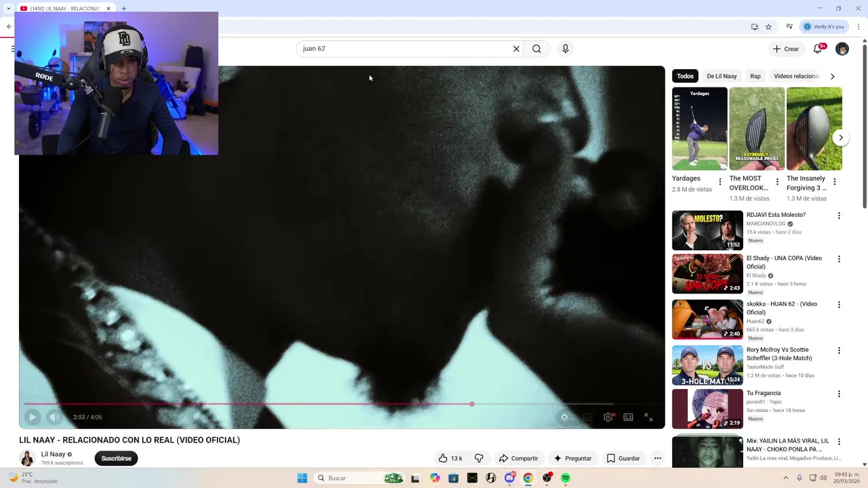Click the Preguntar button

572,458
